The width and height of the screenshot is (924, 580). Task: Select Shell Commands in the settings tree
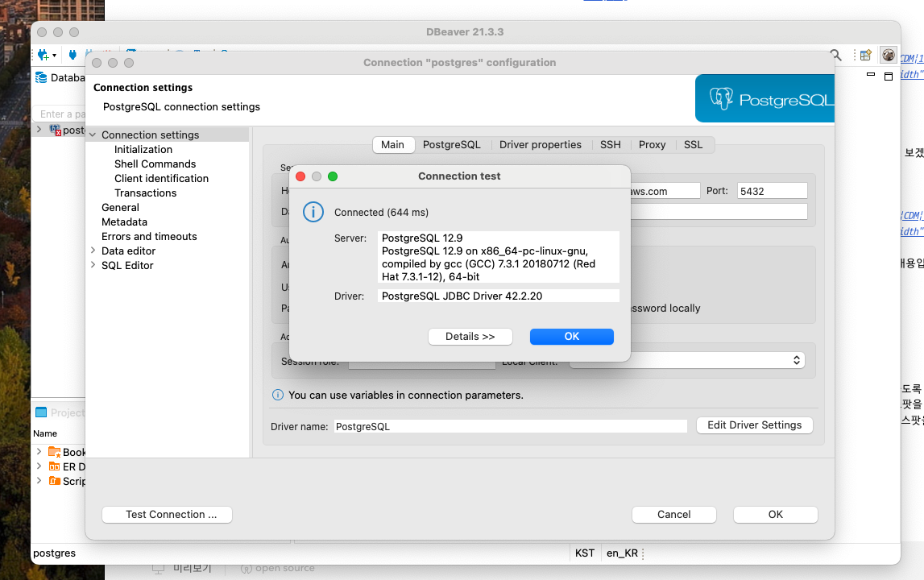(155, 164)
